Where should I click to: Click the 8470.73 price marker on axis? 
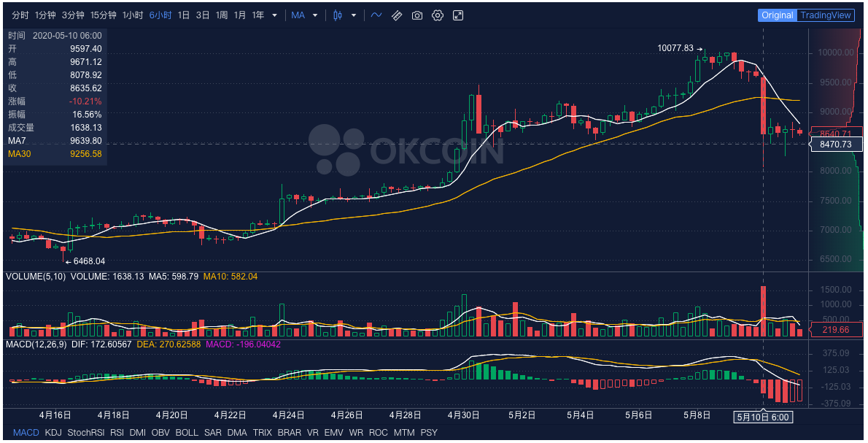click(834, 145)
